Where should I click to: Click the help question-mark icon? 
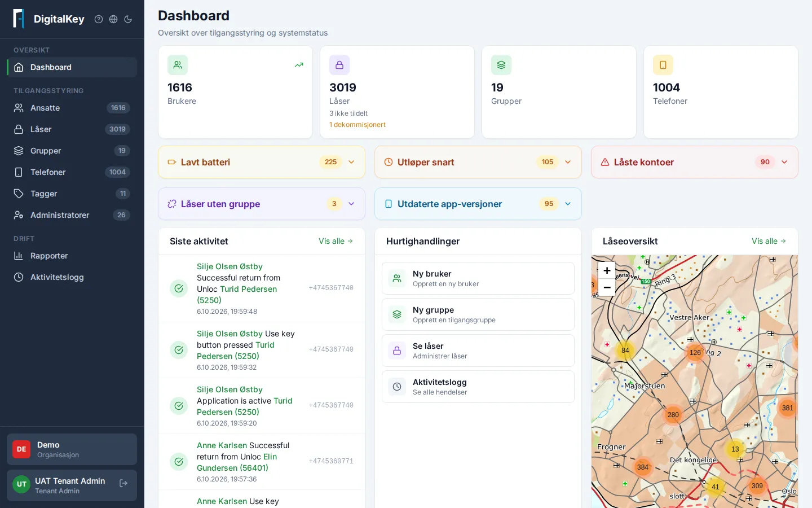pos(99,19)
